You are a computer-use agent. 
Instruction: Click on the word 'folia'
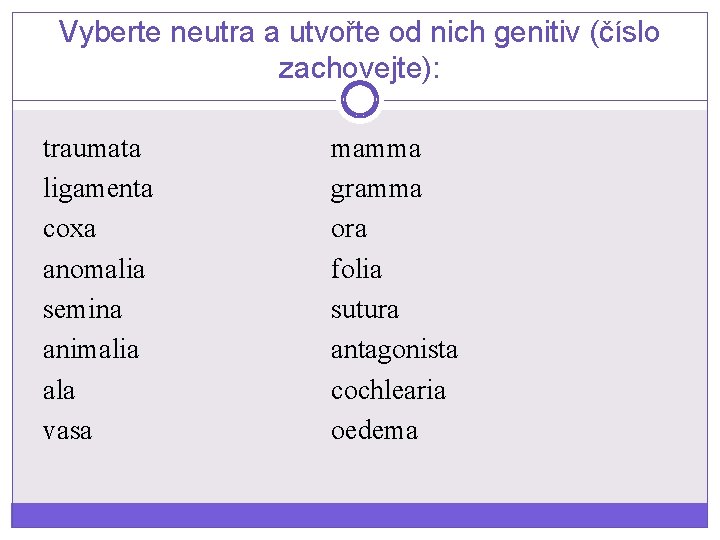click(x=356, y=269)
